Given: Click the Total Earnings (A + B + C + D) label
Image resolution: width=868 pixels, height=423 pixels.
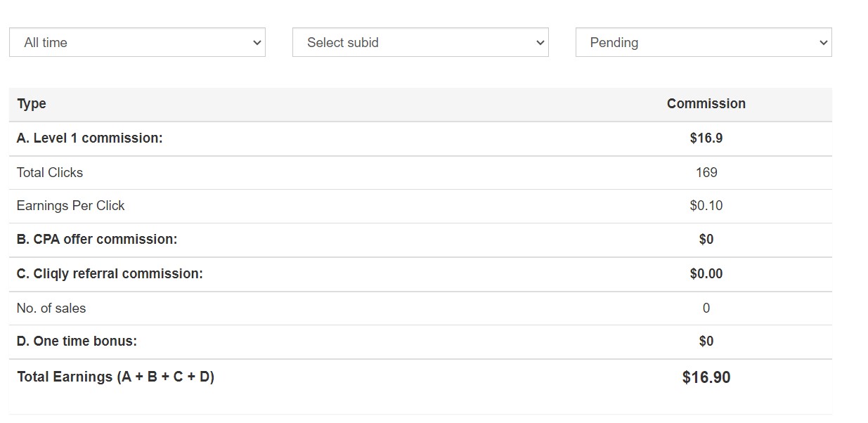Looking at the screenshot, I should click(x=115, y=377).
